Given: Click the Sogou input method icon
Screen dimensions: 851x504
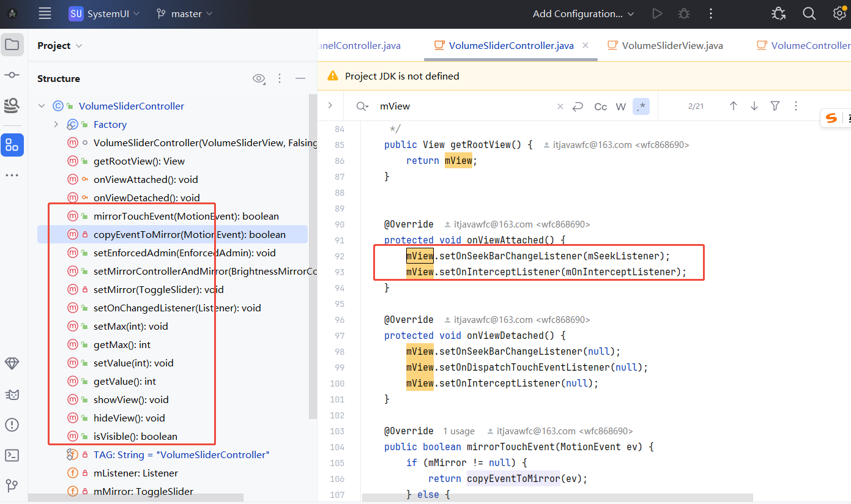Looking at the screenshot, I should pyautogui.click(x=831, y=118).
